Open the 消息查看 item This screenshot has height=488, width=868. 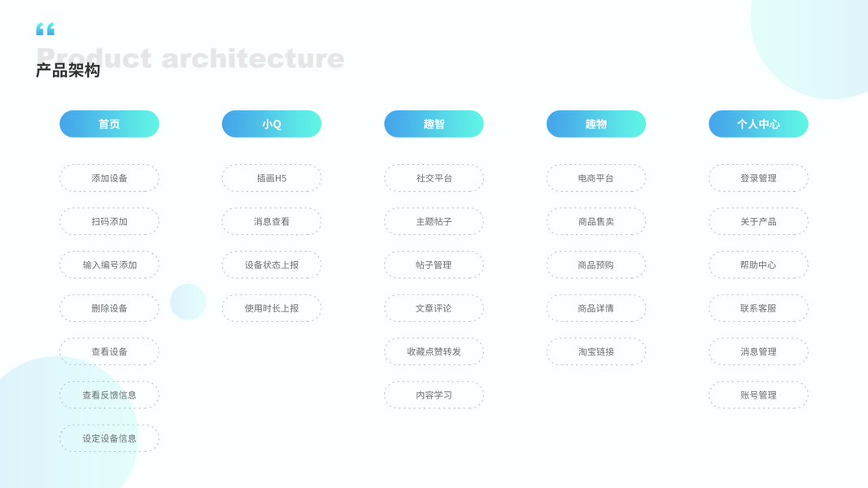[x=272, y=221]
